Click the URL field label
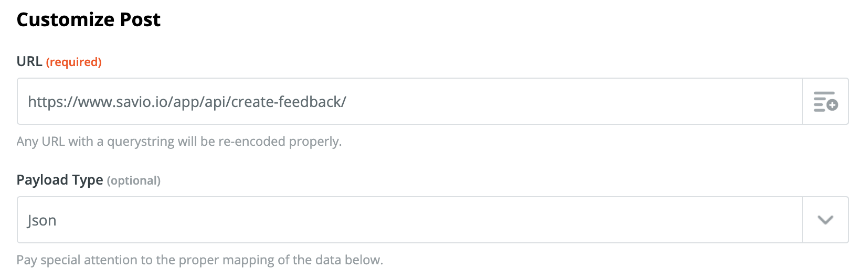The height and width of the screenshot is (279, 868). (29, 61)
